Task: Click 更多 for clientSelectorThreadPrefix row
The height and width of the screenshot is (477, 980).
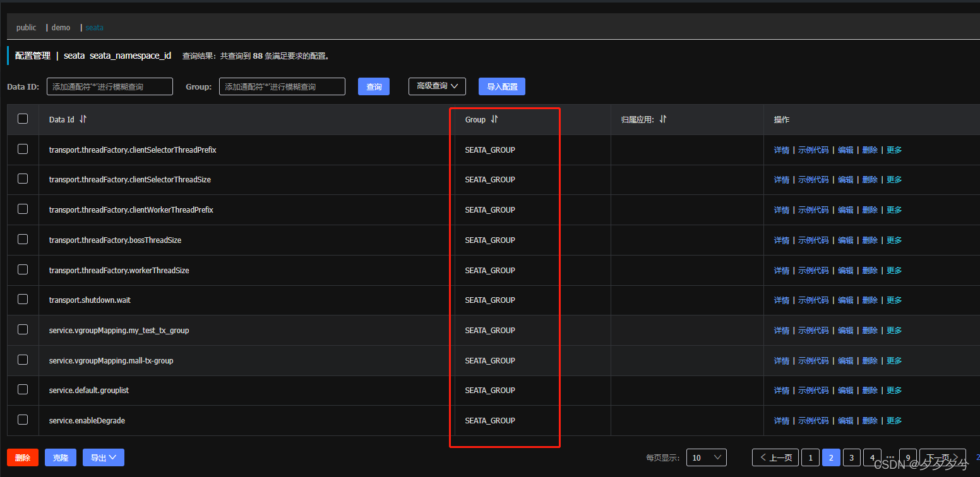Action: [894, 150]
